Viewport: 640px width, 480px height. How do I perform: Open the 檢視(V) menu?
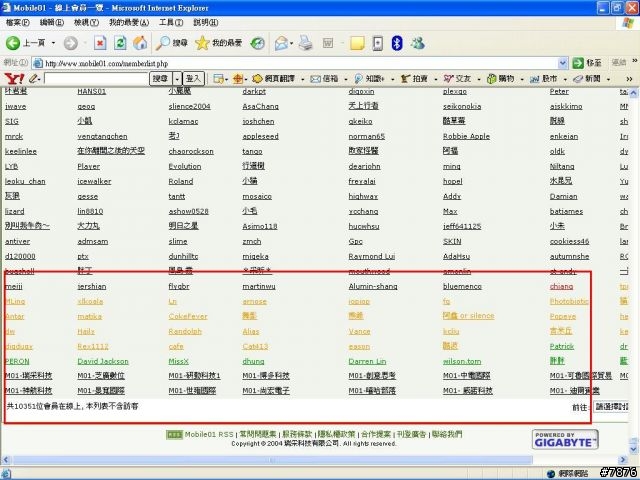(86, 22)
